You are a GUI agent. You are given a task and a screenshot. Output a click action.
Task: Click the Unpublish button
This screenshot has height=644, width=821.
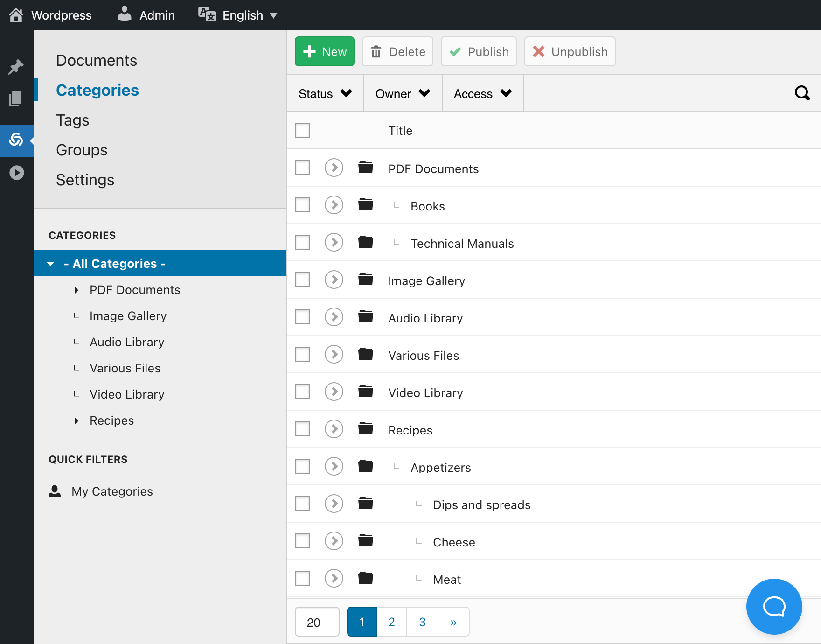[x=570, y=51]
